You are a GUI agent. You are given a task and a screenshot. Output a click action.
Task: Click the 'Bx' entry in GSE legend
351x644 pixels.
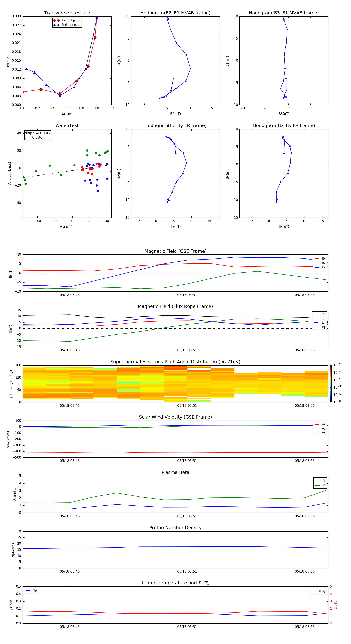tap(320, 259)
